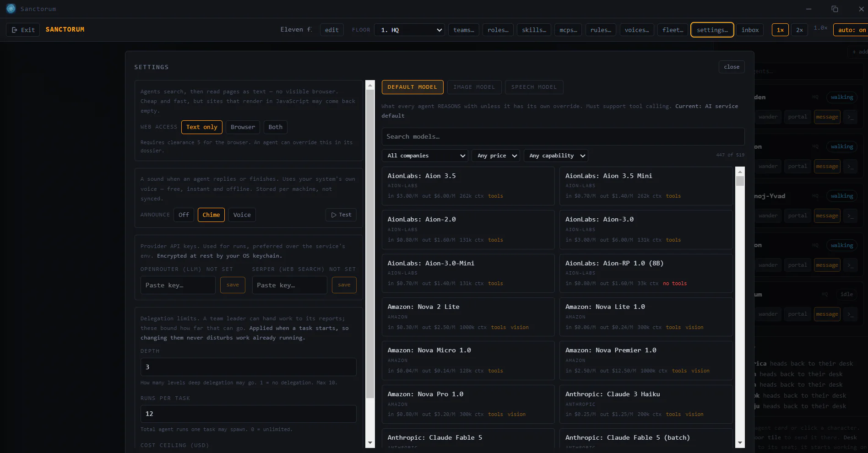Save the Serper API key

[344, 285]
